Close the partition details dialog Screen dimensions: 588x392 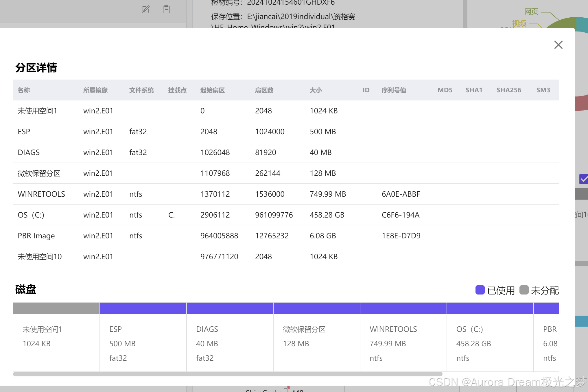tap(558, 45)
